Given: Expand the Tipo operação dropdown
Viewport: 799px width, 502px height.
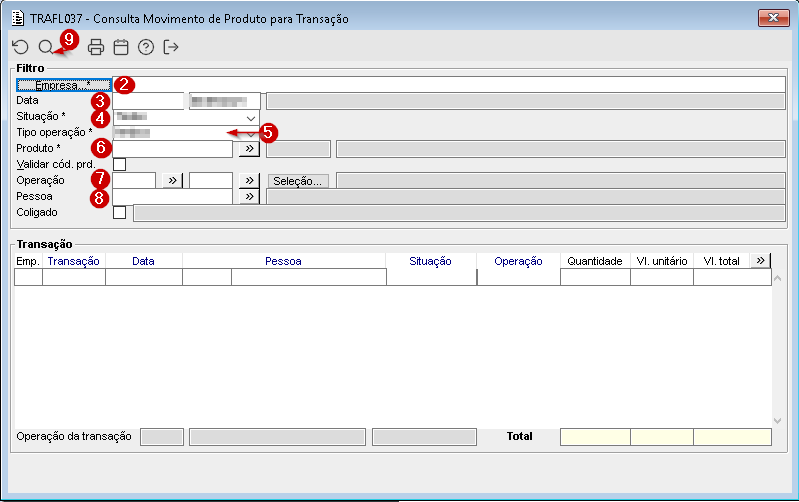Looking at the screenshot, I should [x=252, y=134].
